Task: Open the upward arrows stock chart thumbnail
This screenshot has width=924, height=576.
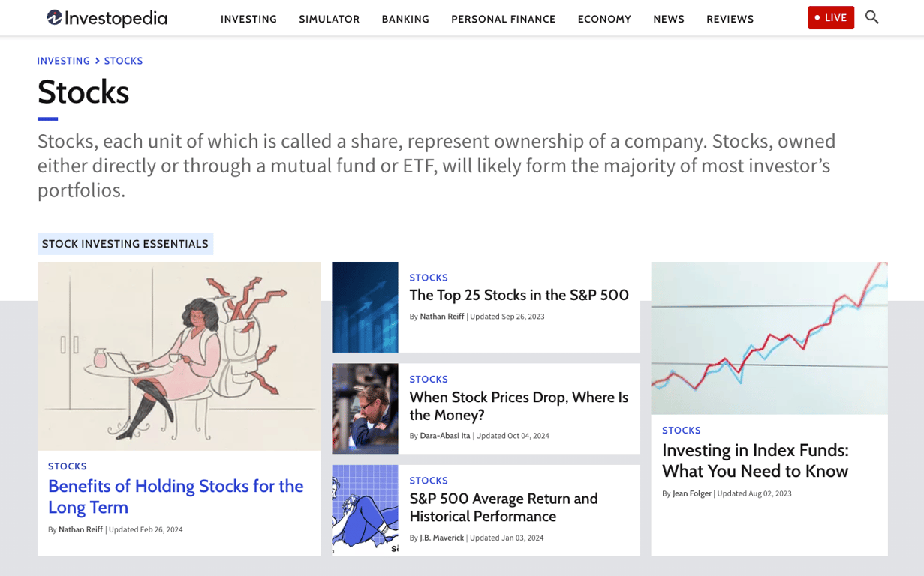Action: 365,307
